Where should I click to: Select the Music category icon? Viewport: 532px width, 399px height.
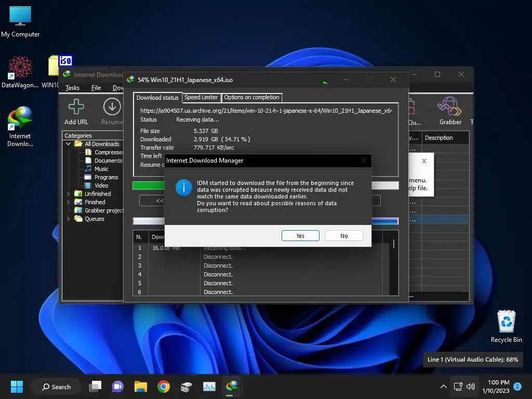pos(88,169)
